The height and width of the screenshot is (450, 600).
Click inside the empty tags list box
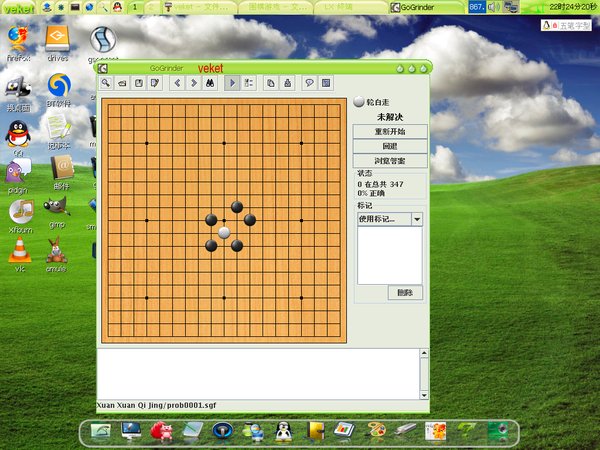point(390,255)
